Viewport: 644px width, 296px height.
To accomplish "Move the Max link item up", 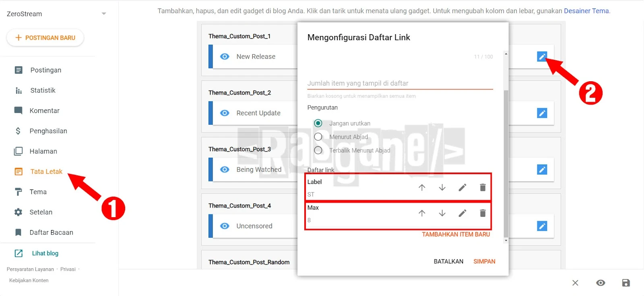I will pos(422,213).
